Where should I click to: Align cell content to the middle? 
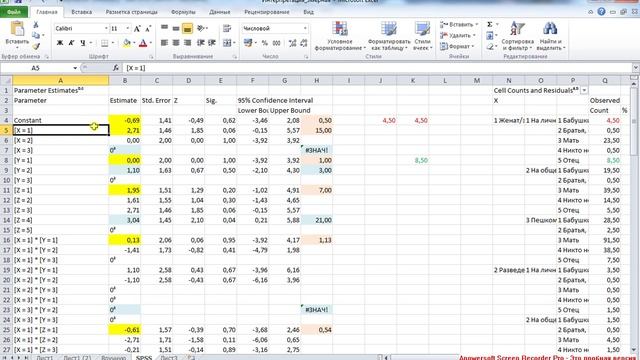coord(176,28)
